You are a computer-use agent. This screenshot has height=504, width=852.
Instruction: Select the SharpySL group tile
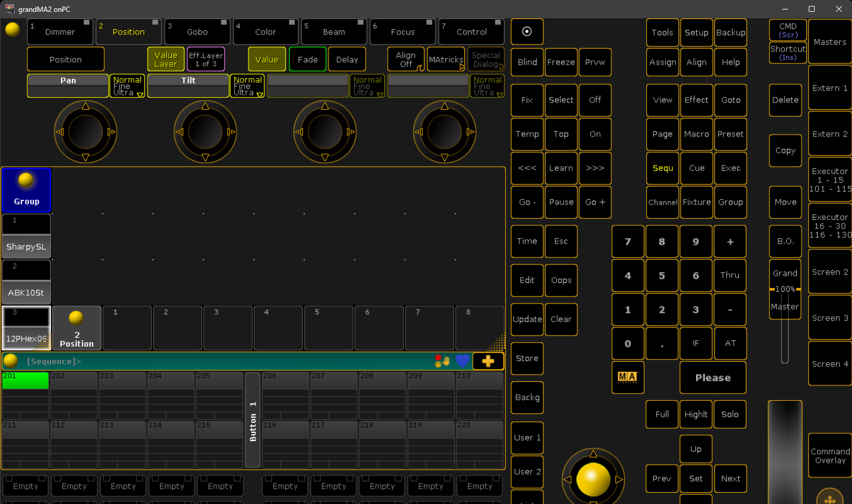tap(26, 236)
